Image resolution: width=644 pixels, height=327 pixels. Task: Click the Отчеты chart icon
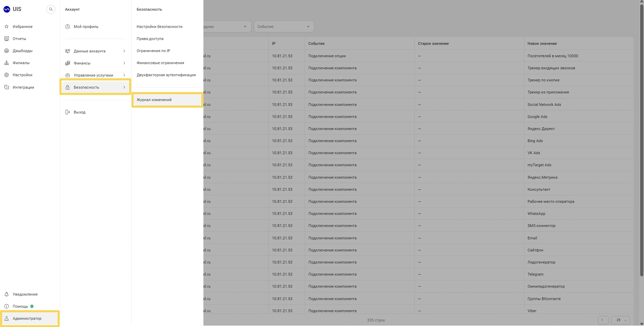pos(7,39)
